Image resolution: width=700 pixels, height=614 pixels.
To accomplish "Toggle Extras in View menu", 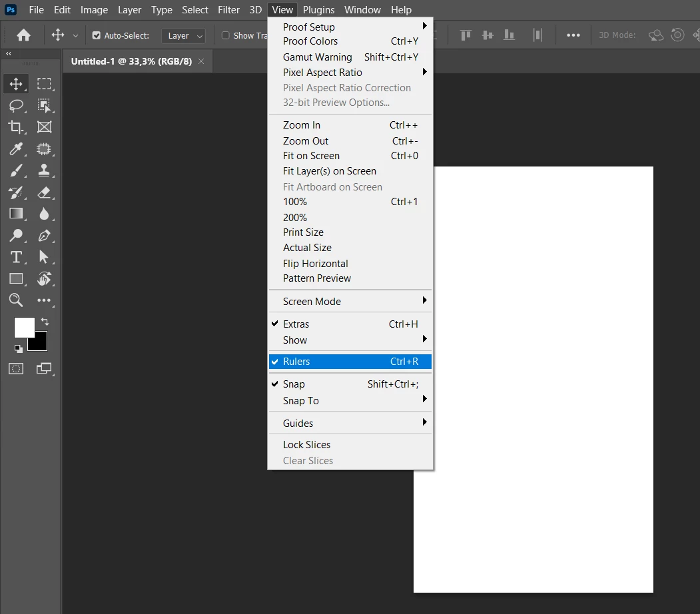I will point(350,324).
